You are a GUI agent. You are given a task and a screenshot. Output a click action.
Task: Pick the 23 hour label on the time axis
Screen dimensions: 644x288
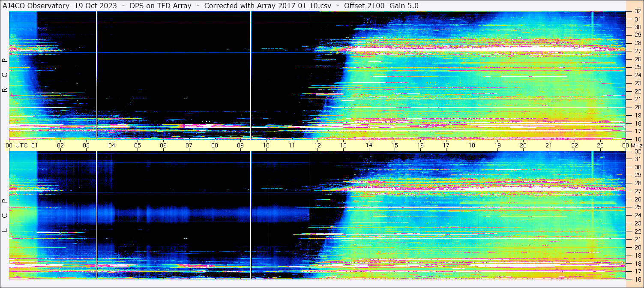(600, 145)
